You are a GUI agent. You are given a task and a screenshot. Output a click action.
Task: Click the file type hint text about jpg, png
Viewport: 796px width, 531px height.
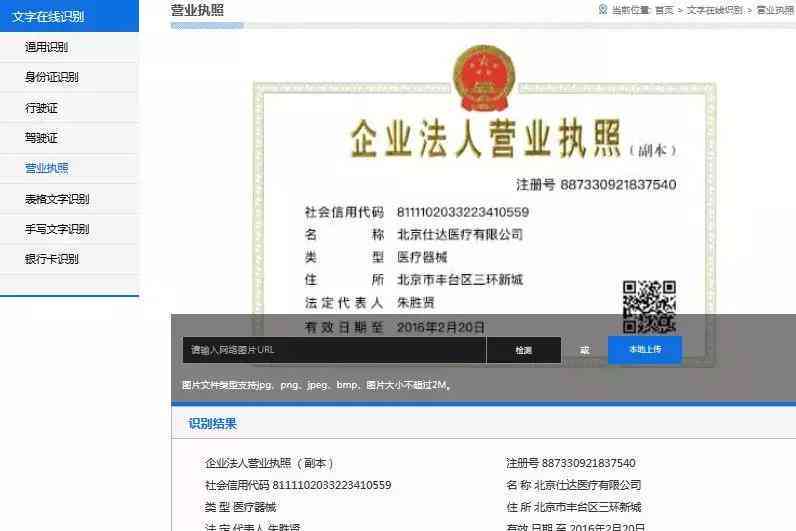pyautogui.click(x=316, y=385)
